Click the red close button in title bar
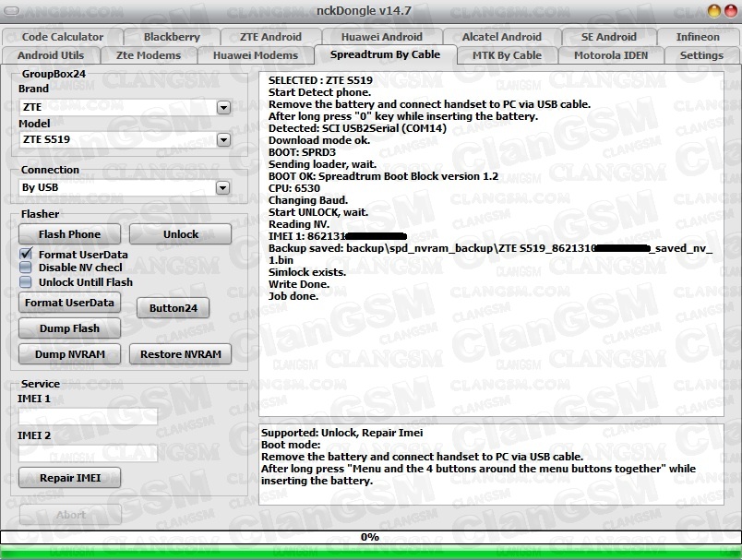742x560 pixels. click(731, 11)
